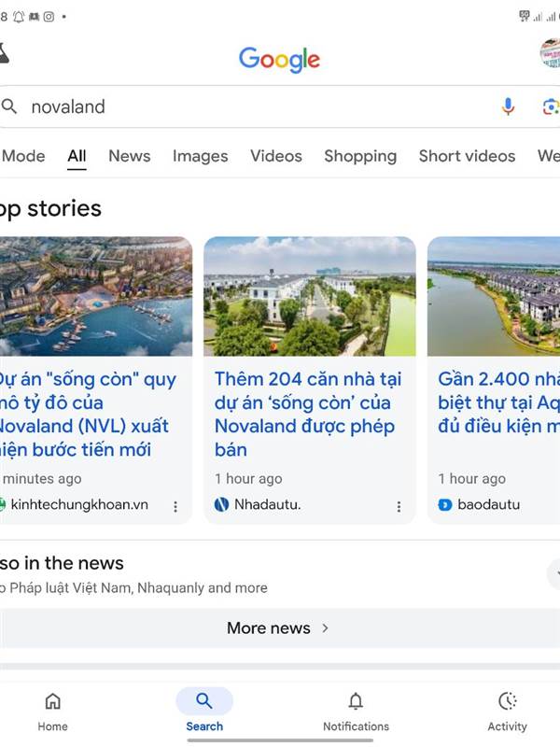
Task: Tap the Search Labs flask icon
Action: tap(4, 54)
